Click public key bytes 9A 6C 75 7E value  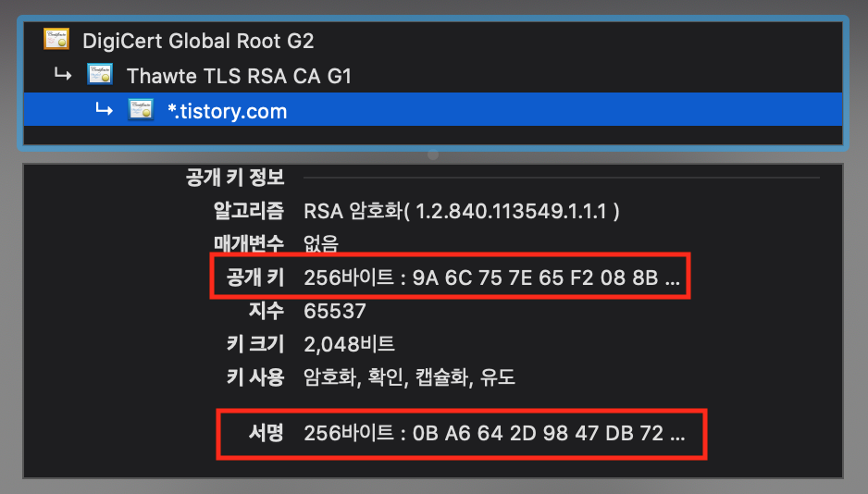click(491, 278)
